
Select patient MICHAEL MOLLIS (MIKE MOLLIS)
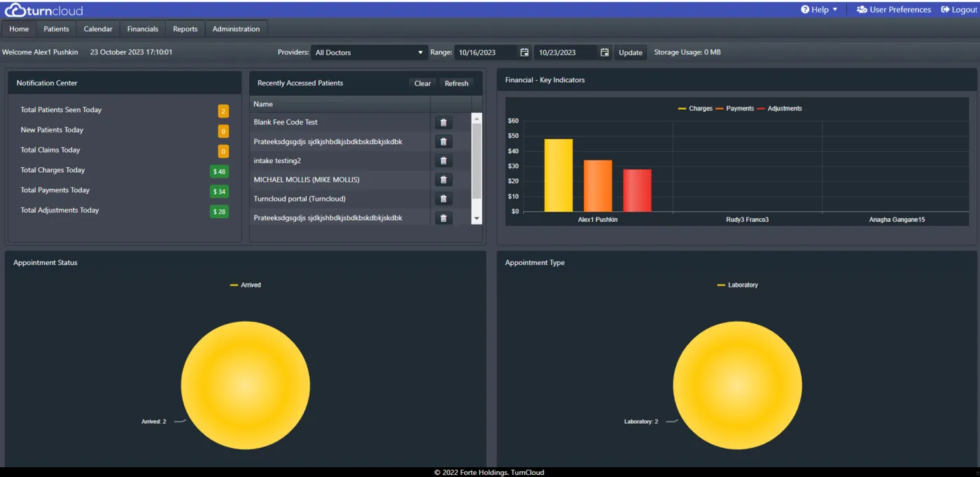[307, 180]
